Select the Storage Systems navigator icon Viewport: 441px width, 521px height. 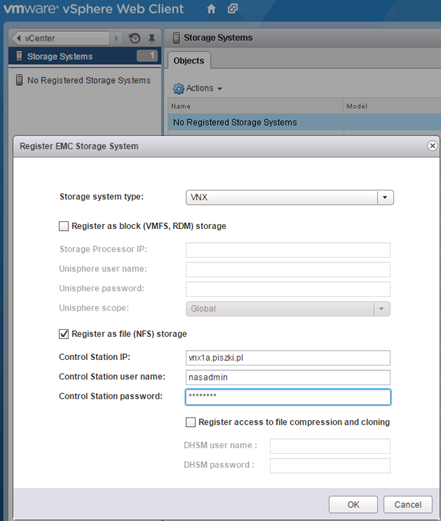point(19,56)
